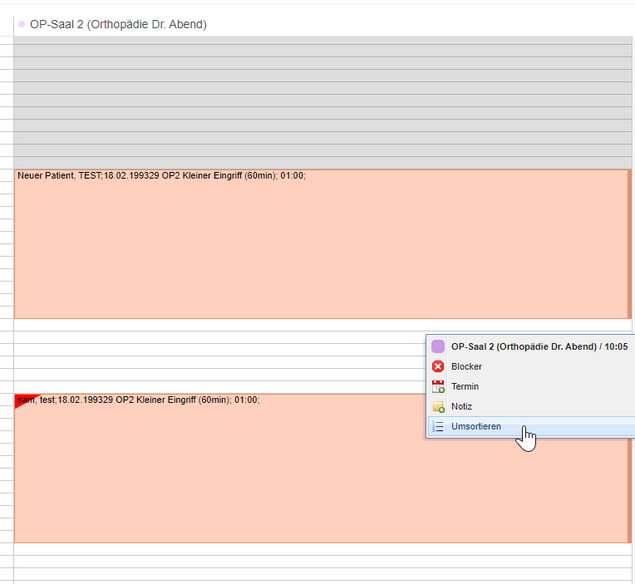
Task: Click the Termin calendar icon
Action: click(x=438, y=387)
